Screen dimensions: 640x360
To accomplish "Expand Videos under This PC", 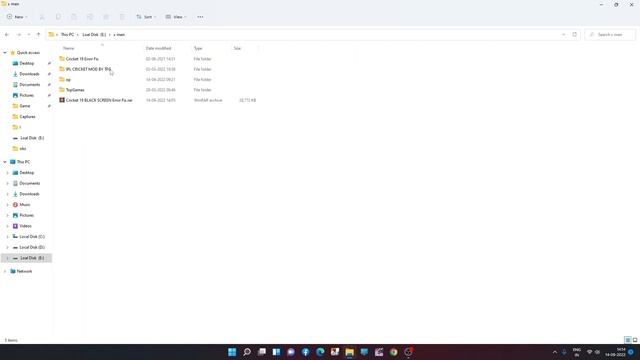I will point(7,226).
